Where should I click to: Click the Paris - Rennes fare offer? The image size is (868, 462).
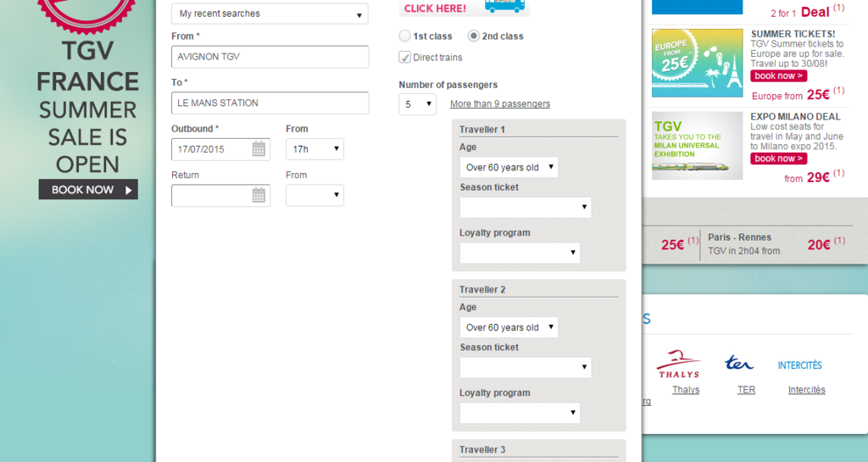click(x=776, y=244)
